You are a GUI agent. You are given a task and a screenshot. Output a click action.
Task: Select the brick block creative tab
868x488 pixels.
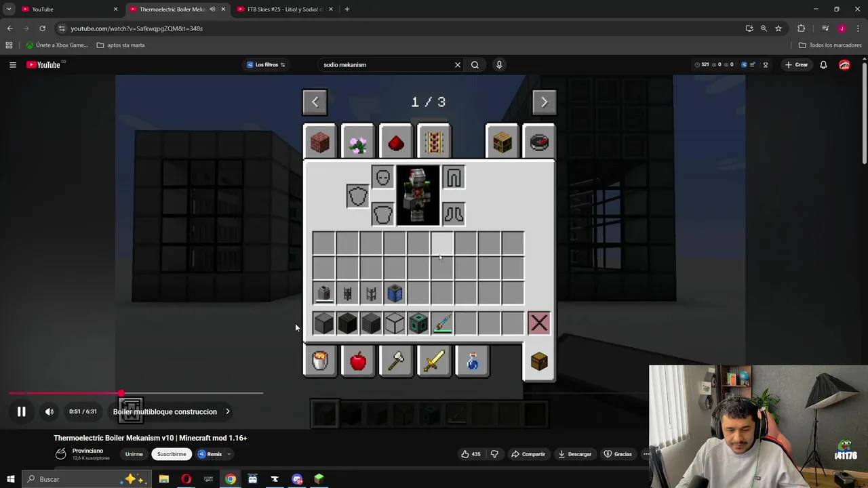(x=320, y=142)
